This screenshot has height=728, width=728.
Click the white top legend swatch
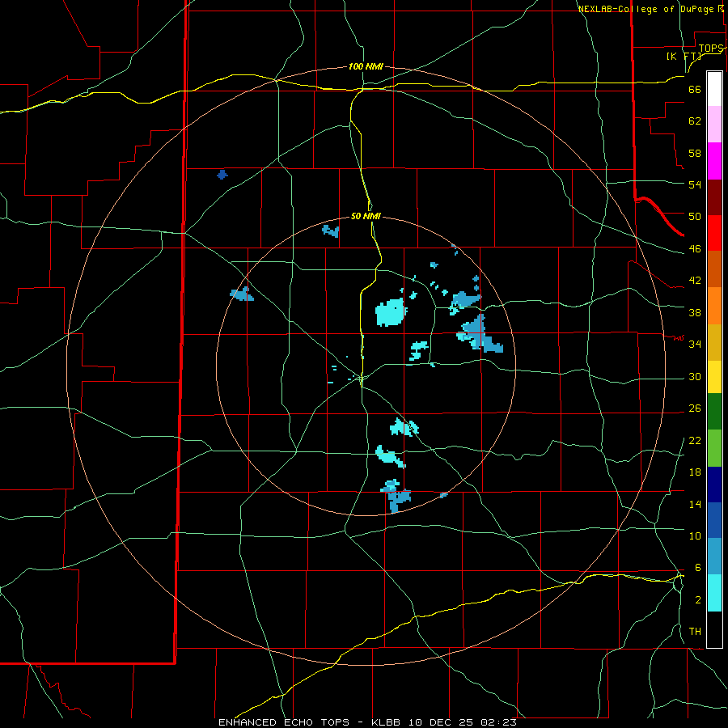click(x=714, y=89)
